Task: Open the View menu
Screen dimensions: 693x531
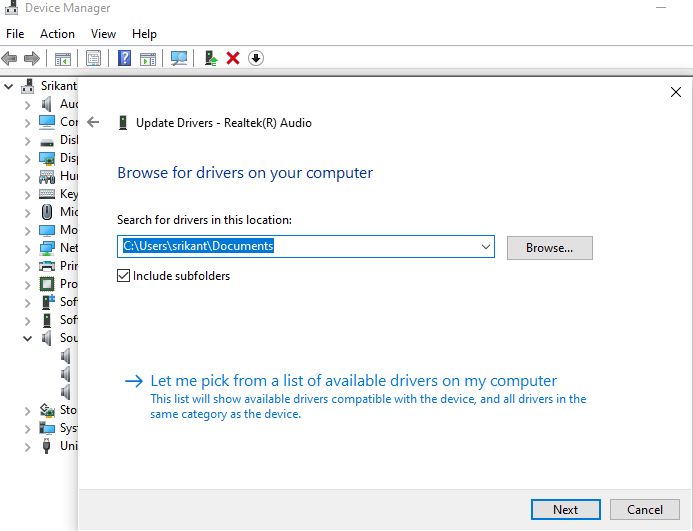Action: click(x=103, y=34)
